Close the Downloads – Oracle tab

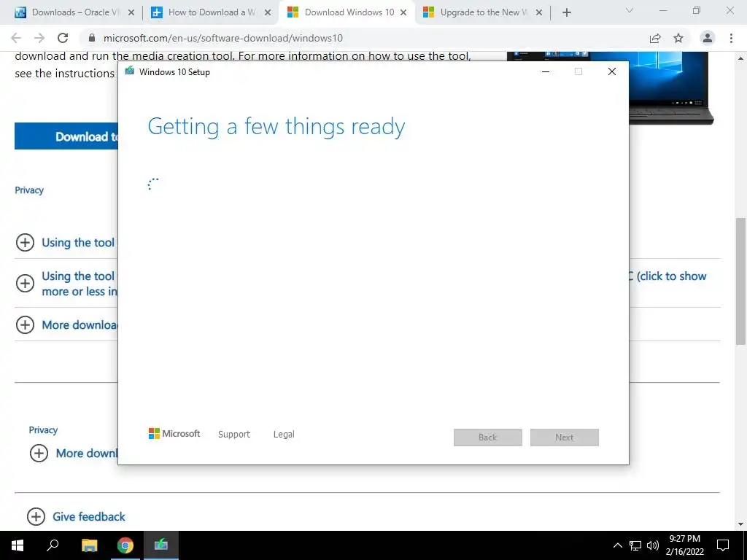[x=131, y=13]
